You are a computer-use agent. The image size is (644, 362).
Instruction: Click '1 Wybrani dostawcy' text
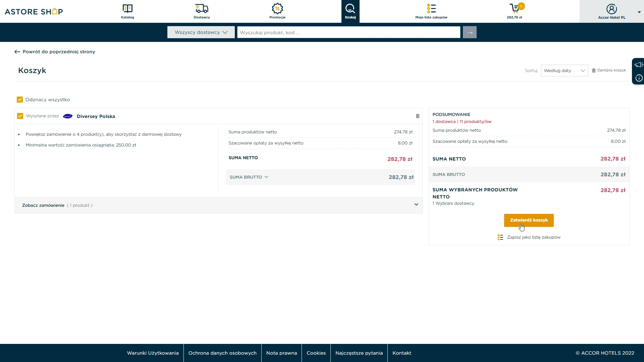(x=453, y=203)
